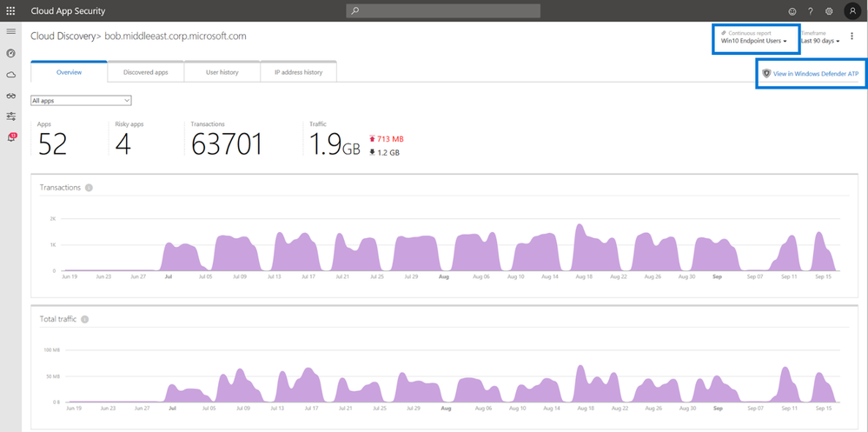Click Jun 19 label on Total traffic chart
Image resolution: width=868 pixels, height=432 pixels.
pyautogui.click(x=74, y=409)
